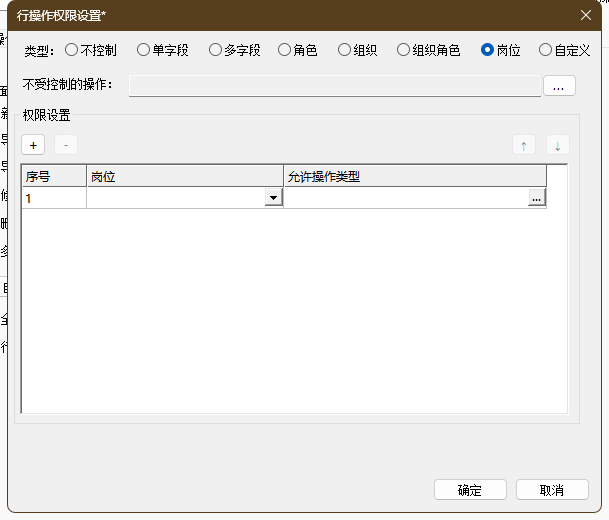Viewport: 609px width, 520px height.
Task: Click the 允许操作类型 column header
Action: click(x=414, y=176)
